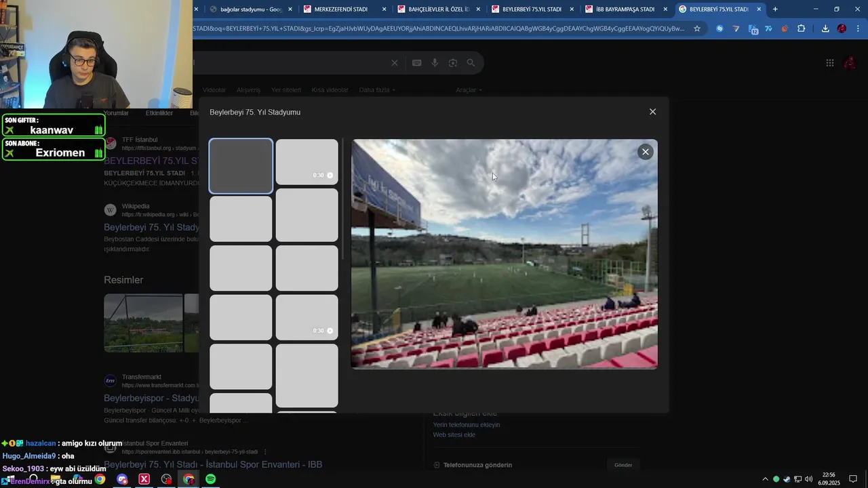Click the search magnifier icon

[x=471, y=63]
